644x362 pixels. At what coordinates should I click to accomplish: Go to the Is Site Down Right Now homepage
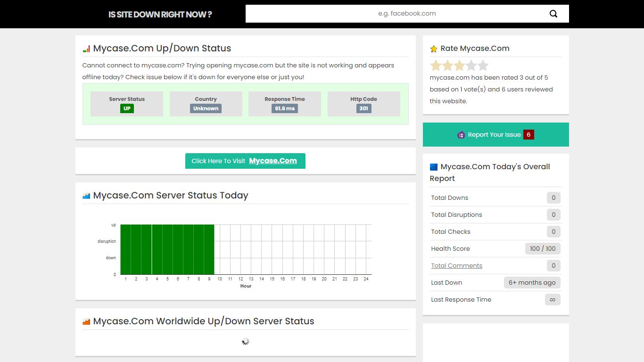pos(160,14)
